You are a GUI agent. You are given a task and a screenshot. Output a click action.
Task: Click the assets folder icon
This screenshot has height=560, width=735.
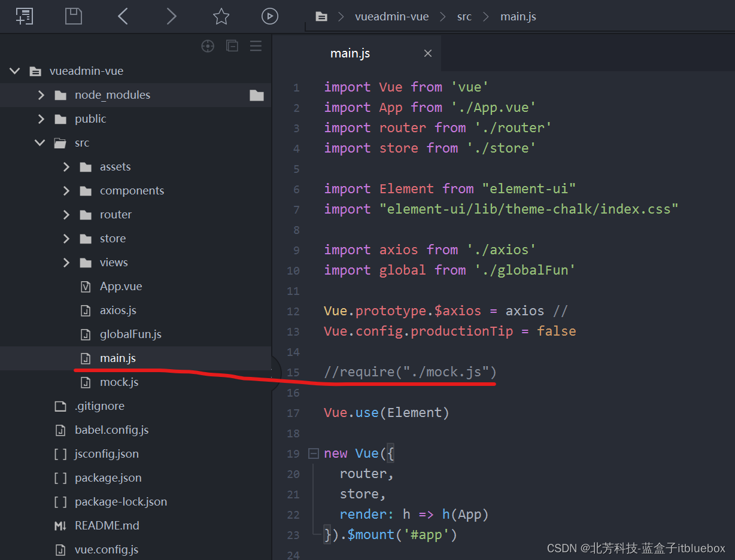coord(86,167)
